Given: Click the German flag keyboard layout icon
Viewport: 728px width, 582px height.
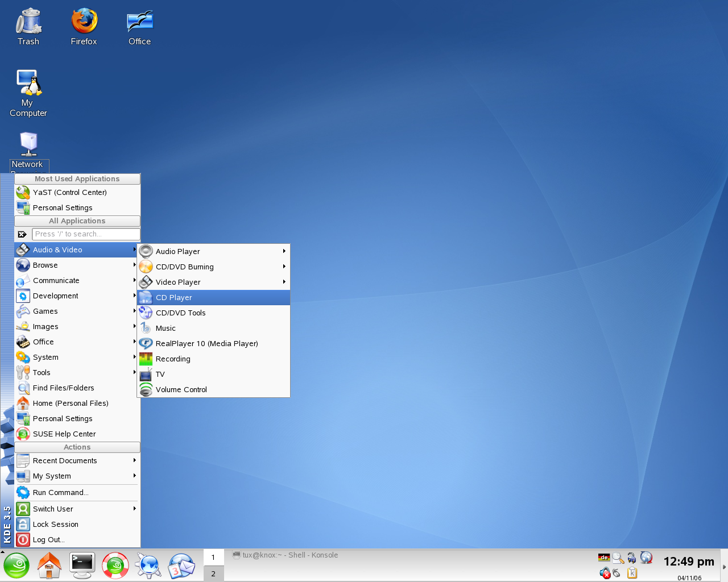Looking at the screenshot, I should [604, 558].
